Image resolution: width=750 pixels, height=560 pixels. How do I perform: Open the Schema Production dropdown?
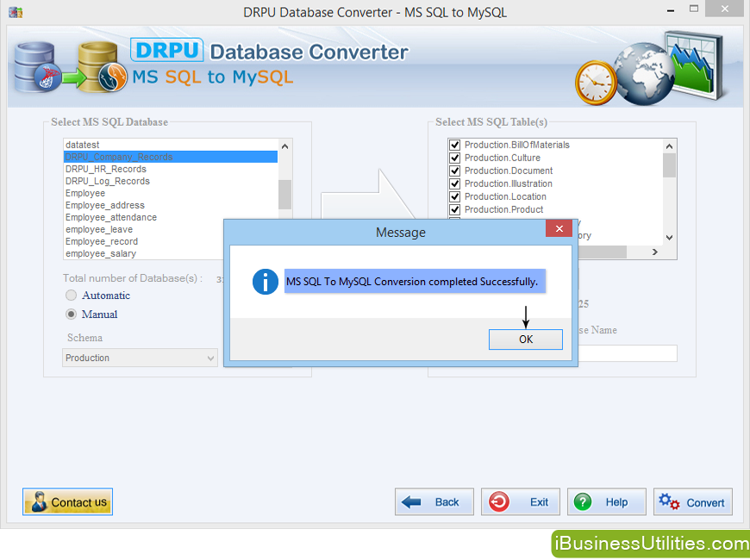pyautogui.click(x=140, y=358)
